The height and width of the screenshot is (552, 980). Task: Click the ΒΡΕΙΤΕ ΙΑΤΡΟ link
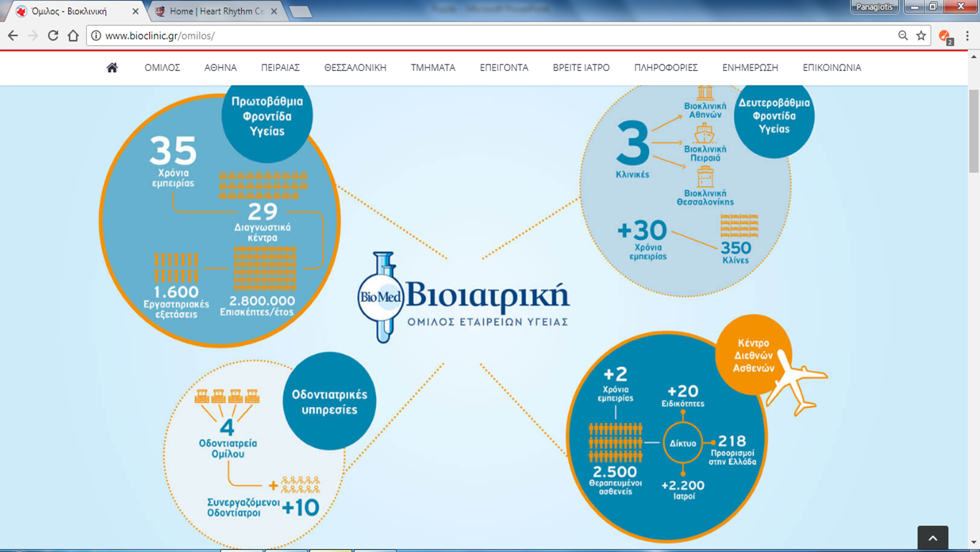(580, 67)
